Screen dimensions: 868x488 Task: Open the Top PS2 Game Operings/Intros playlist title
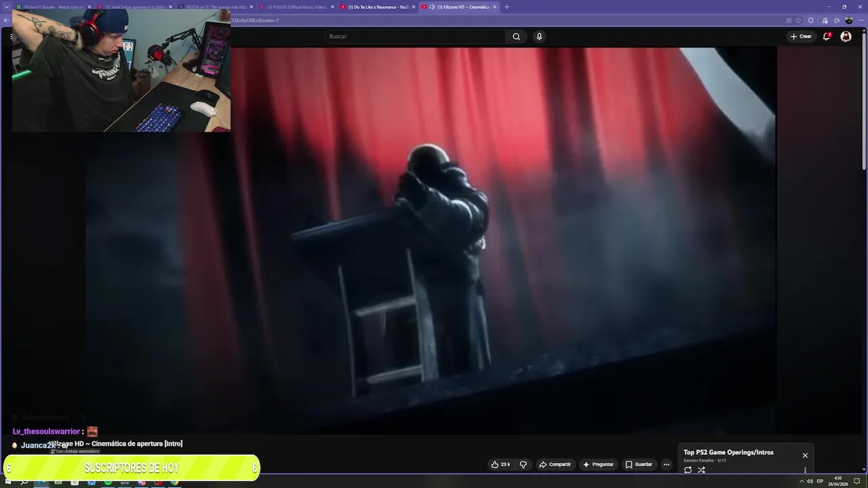point(728,452)
